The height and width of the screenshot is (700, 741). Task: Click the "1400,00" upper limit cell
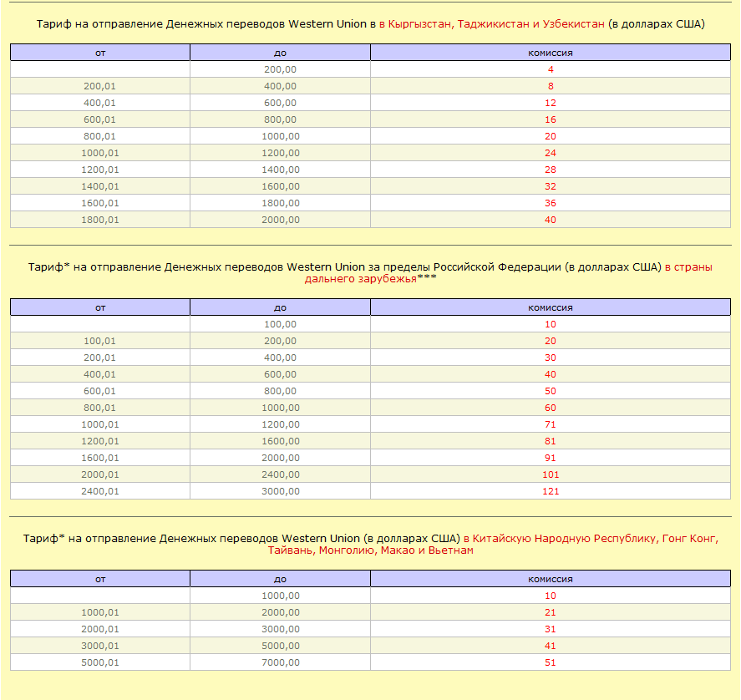[x=281, y=170]
